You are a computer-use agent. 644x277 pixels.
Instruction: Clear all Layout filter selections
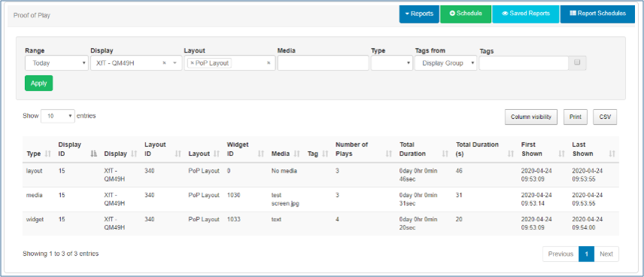pyautogui.click(x=269, y=63)
